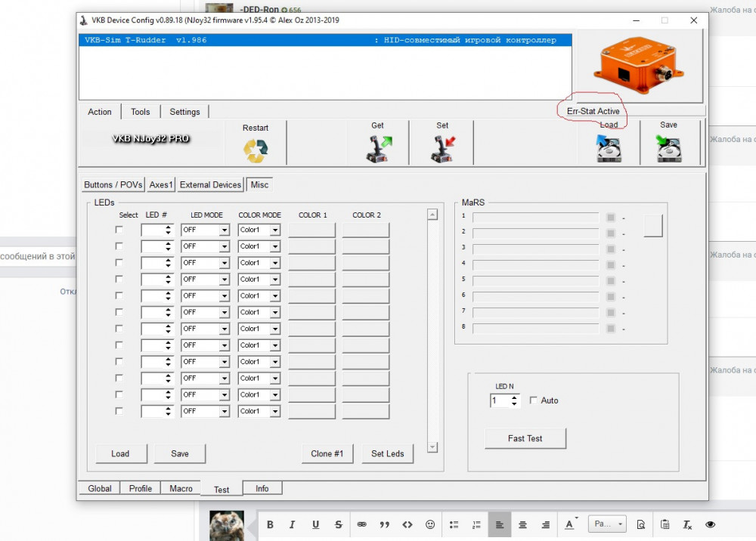
Task: Toggle bold formatting in forum editor
Action: (270, 524)
